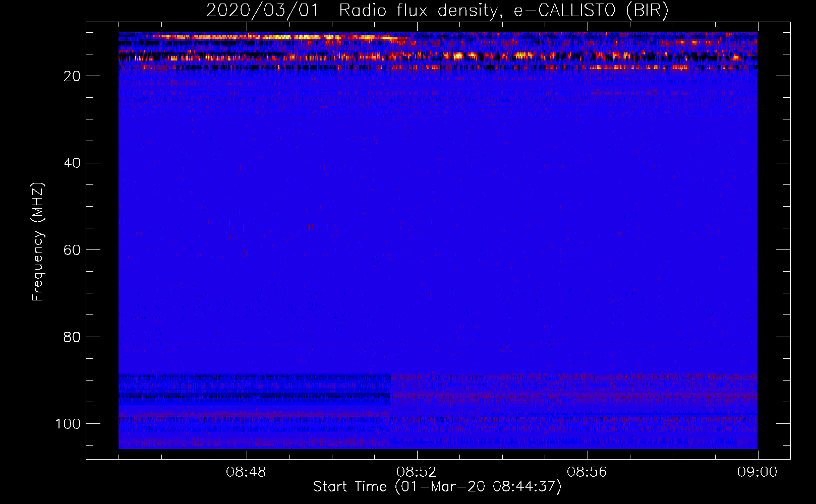Click the 'Frequency (MHZ)' y-axis label
Screen dimensions: 816x504
coord(38,241)
